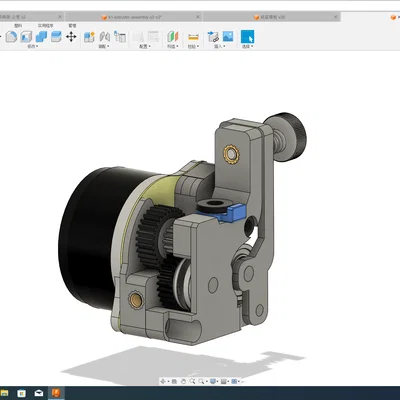This screenshot has width=400, height=400.
Task: Switch to the 塑料 (Plastic) ribbon tab
Action: tap(18, 26)
